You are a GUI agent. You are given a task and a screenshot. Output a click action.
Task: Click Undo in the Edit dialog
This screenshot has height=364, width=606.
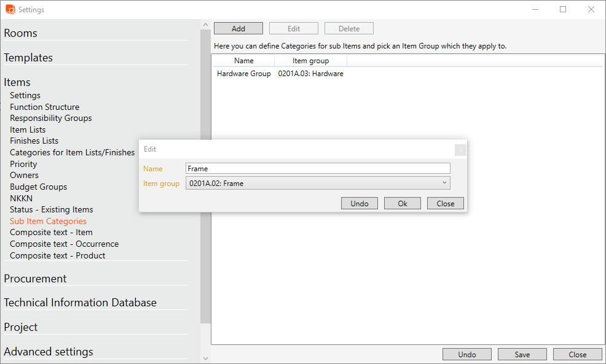pyautogui.click(x=360, y=203)
